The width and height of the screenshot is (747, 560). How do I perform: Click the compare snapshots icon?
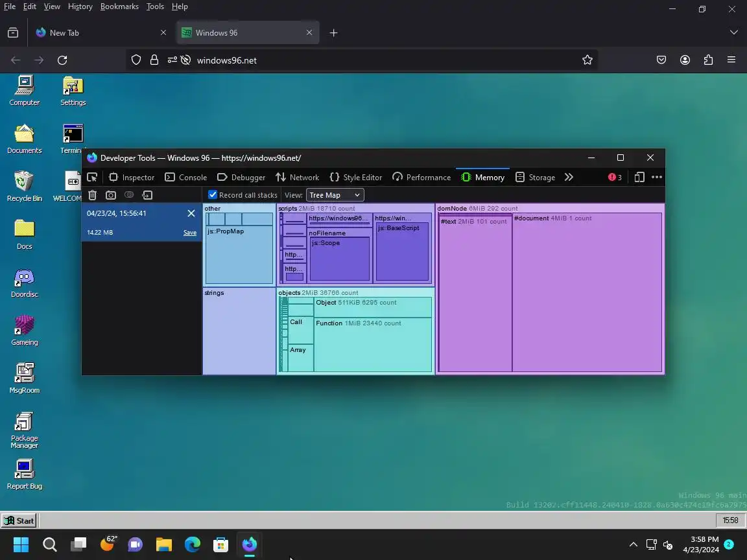tap(129, 194)
